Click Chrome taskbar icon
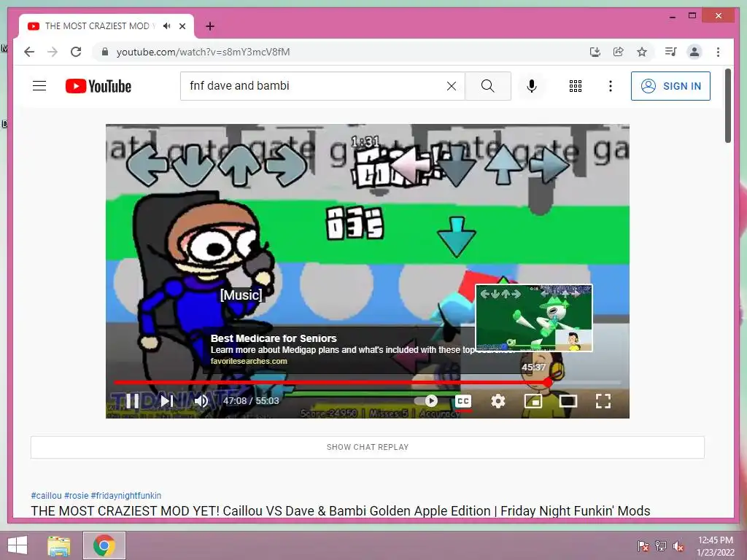This screenshot has width=747, height=560. (104, 545)
